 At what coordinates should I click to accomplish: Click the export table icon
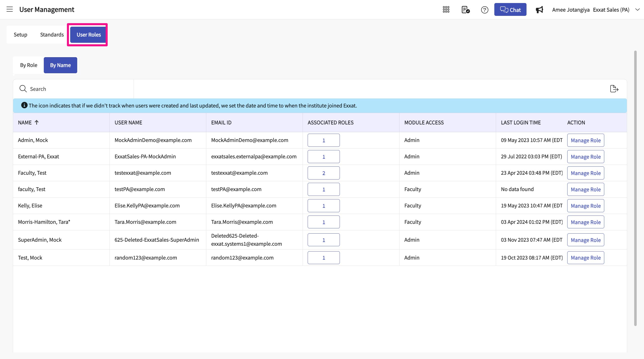pyautogui.click(x=614, y=89)
